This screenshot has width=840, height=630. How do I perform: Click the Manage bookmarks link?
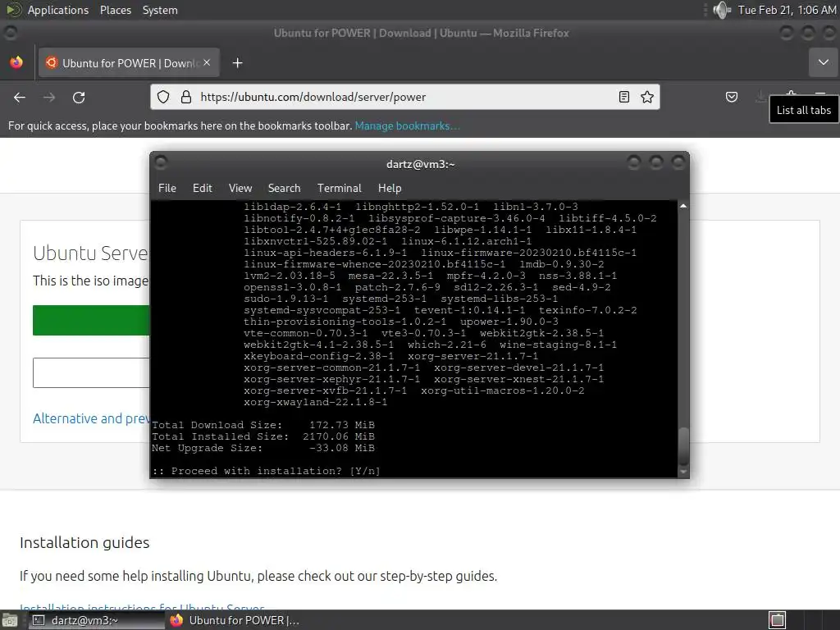(407, 126)
